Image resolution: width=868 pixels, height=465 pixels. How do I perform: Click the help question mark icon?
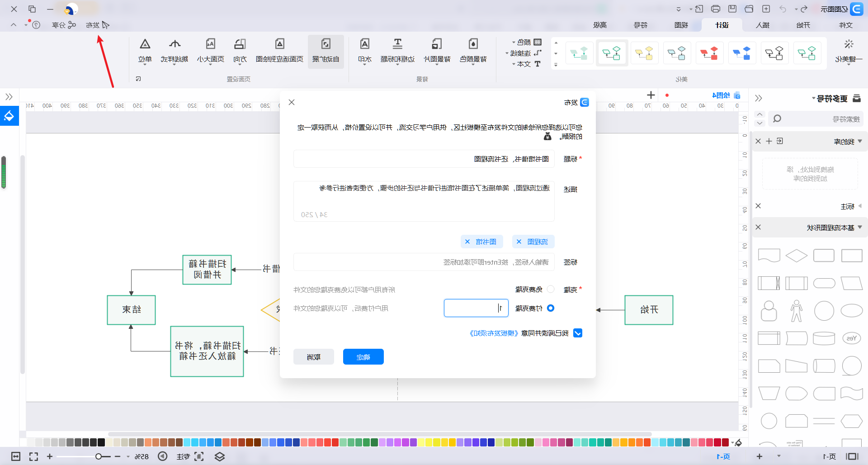pyautogui.click(x=36, y=25)
